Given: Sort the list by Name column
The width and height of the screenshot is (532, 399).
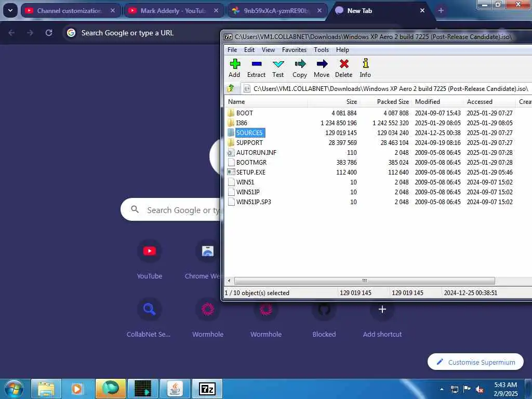Looking at the screenshot, I should pos(266,102).
